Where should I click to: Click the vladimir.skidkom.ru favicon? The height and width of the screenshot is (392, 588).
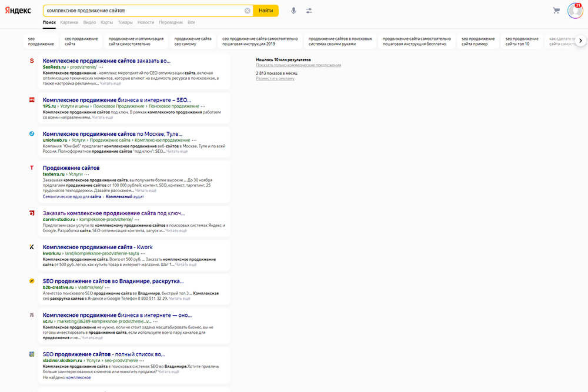tap(32, 354)
